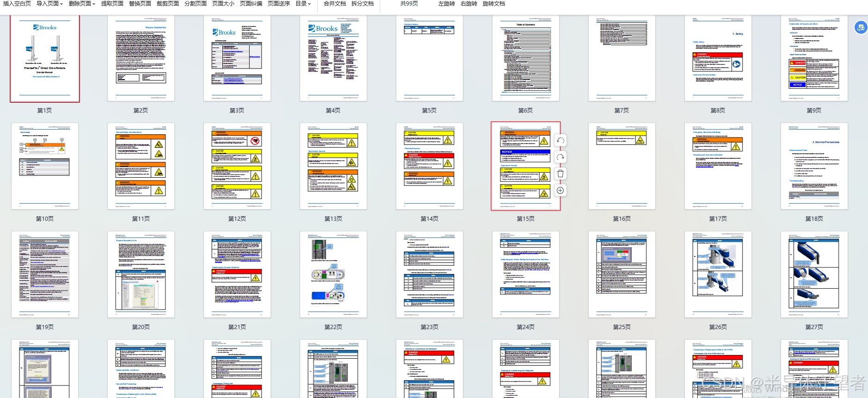Select the page 8 thumbnail
Screen dimensions: 868x398
click(718, 58)
